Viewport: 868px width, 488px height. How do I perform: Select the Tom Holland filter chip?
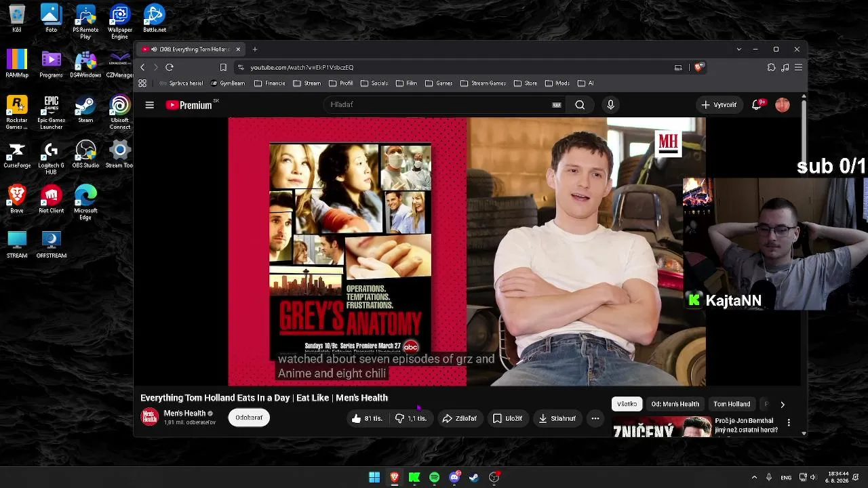click(732, 404)
